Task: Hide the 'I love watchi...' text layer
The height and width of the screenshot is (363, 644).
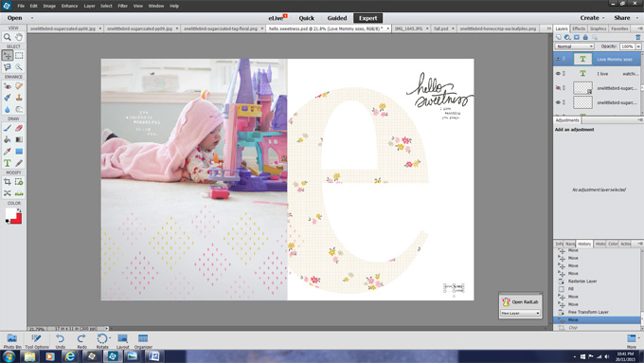Action: (558, 74)
